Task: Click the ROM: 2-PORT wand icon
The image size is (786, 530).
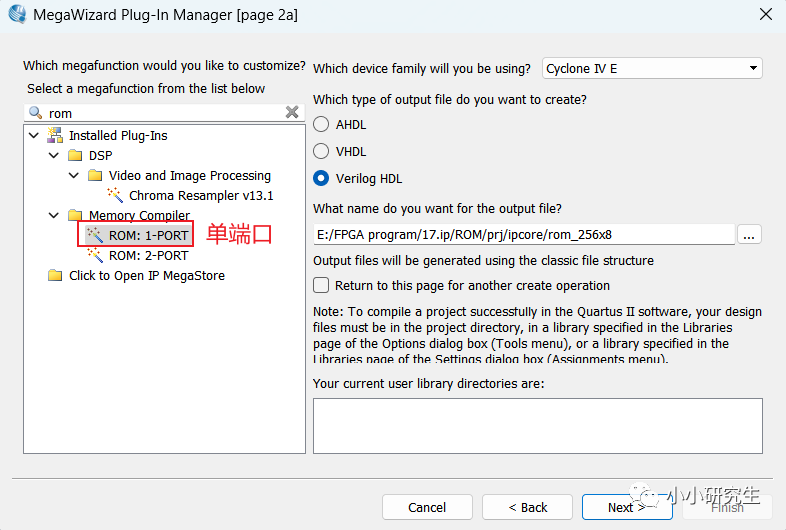Action: (95, 255)
